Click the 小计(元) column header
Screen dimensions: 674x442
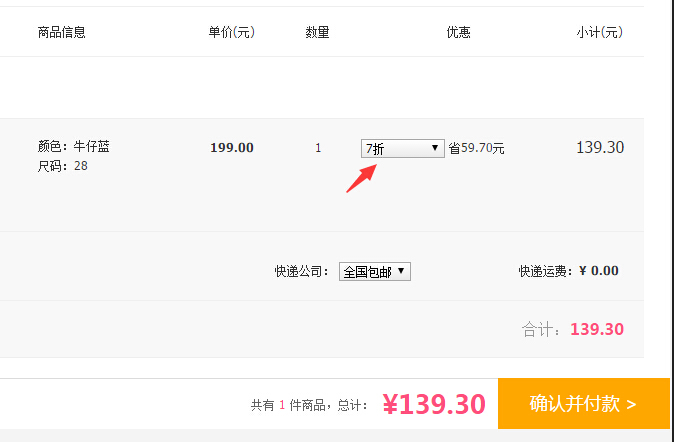[x=599, y=32]
